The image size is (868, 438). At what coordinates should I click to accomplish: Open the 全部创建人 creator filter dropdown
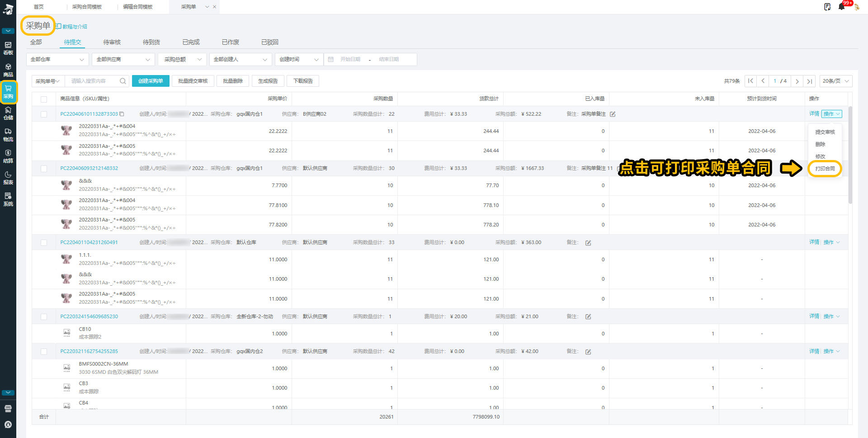241,59
